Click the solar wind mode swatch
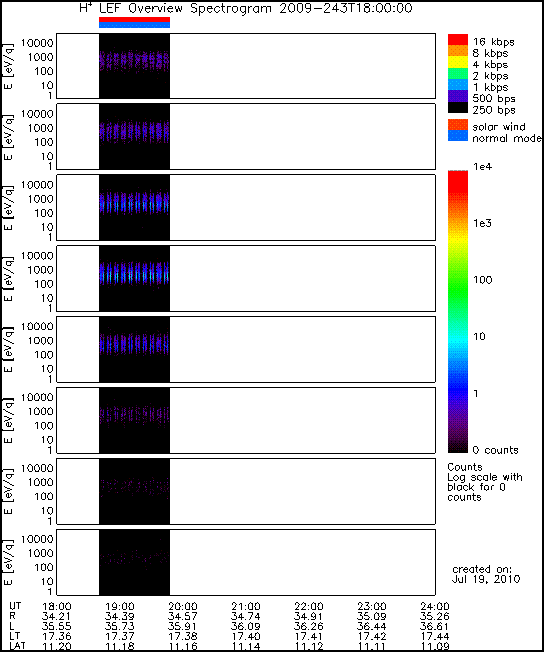The width and height of the screenshot is (544, 652). coord(458,125)
